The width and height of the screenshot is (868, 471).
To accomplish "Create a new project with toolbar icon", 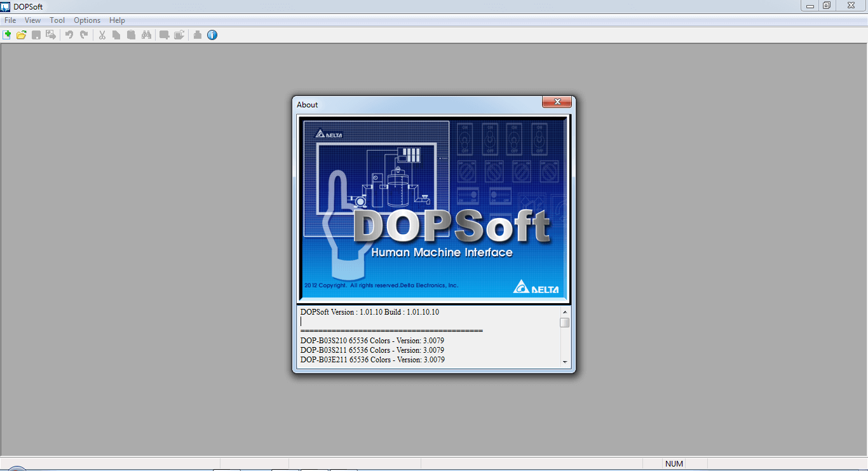I will tap(7, 35).
